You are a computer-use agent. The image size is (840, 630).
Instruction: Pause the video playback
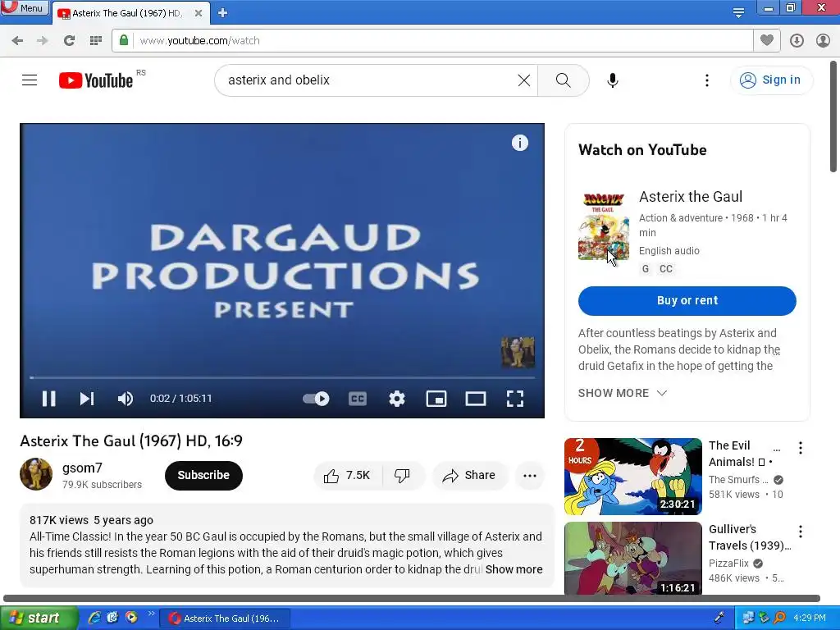48,399
